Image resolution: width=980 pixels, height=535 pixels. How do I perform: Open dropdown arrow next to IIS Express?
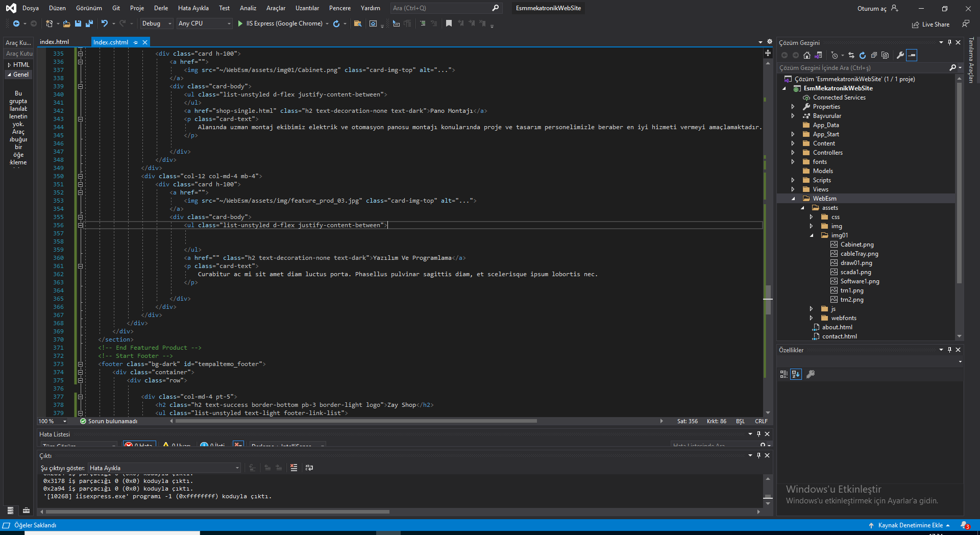pyautogui.click(x=327, y=23)
